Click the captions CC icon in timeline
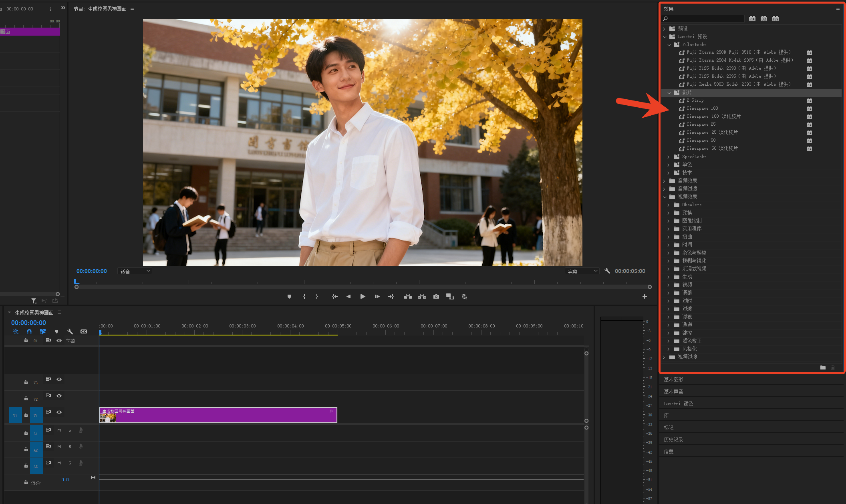This screenshot has height=504, width=846. [x=84, y=331]
